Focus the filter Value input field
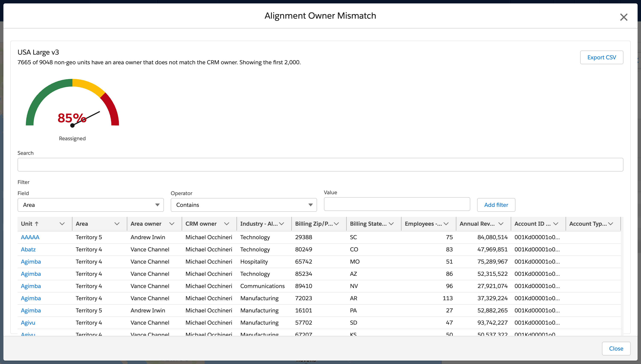This screenshot has width=641, height=364. (397, 204)
